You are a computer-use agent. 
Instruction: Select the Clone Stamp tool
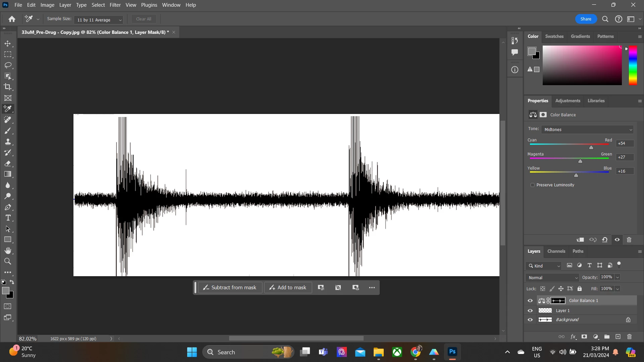[8, 142]
